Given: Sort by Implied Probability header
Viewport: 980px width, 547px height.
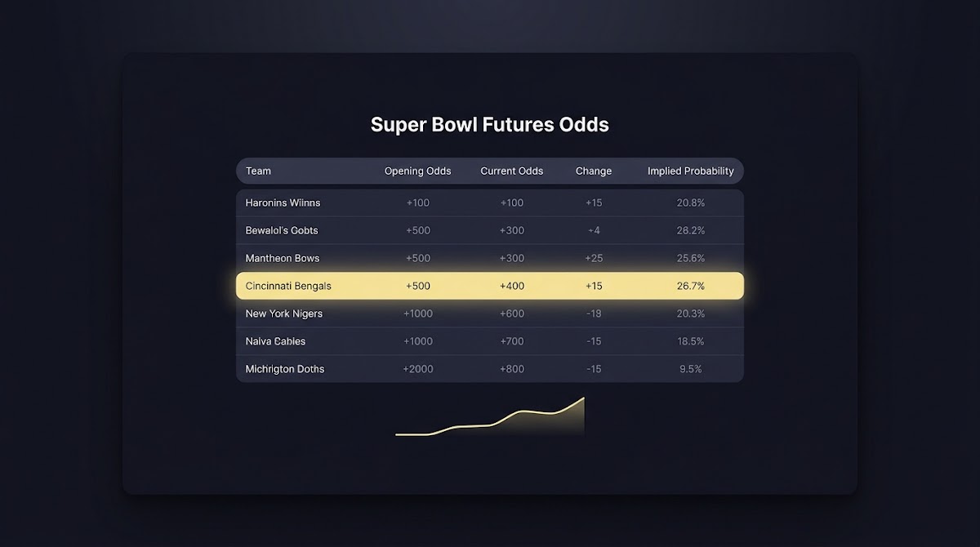Looking at the screenshot, I should pos(691,171).
